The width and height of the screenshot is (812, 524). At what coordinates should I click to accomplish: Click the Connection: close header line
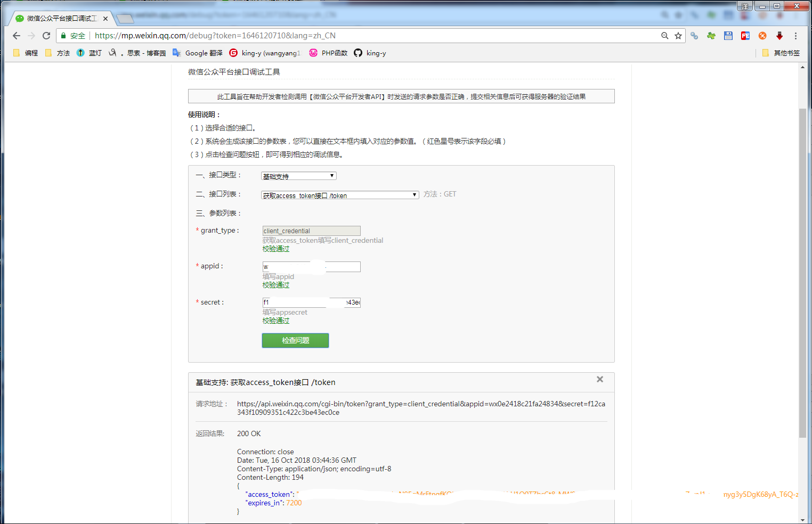[x=265, y=452]
